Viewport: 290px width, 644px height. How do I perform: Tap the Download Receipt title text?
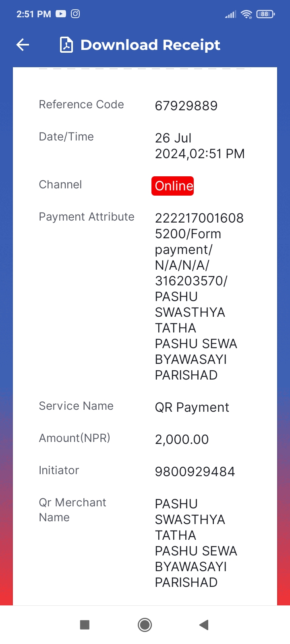coord(150,45)
